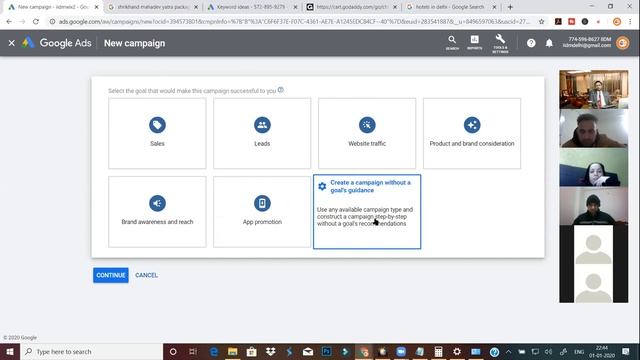
Task: Close the New campaign wizard
Action: [x=11, y=43]
